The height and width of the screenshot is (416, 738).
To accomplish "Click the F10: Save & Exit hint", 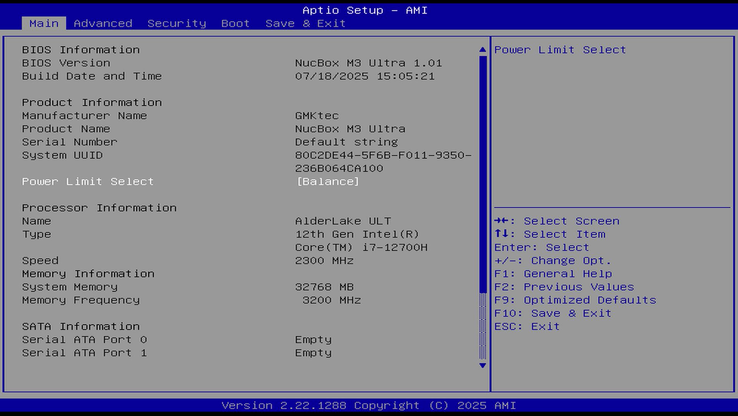I will 553,313.
